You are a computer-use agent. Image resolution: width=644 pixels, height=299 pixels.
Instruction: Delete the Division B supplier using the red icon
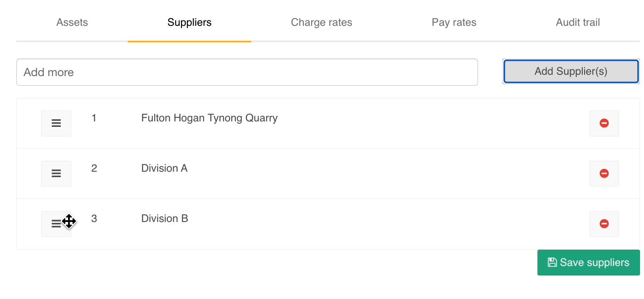pos(604,224)
